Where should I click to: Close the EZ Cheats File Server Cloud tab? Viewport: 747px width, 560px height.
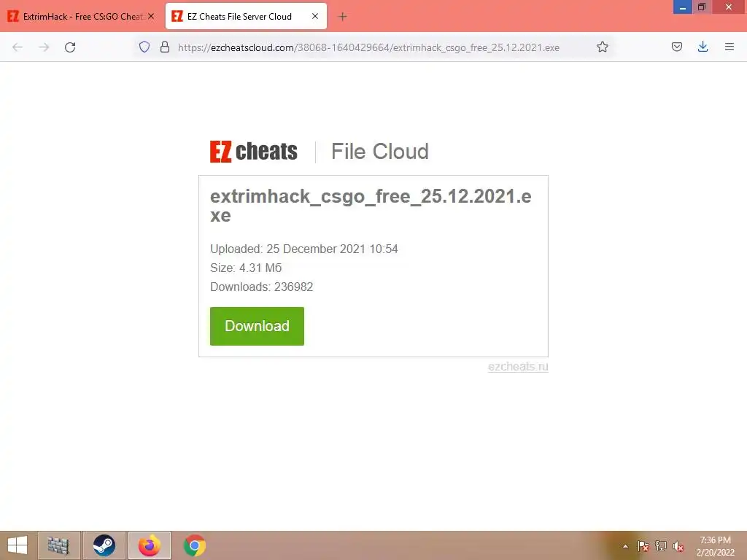click(x=315, y=16)
